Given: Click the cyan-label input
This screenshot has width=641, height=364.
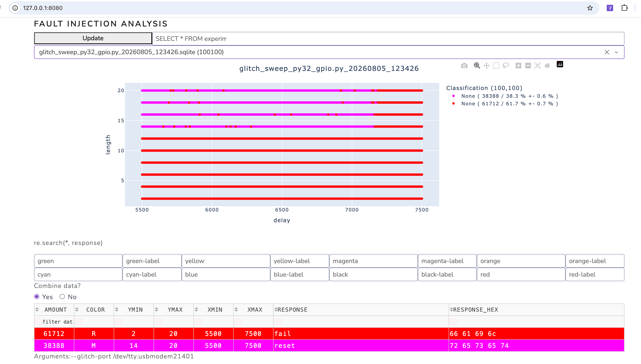Looking at the screenshot, I should click(152, 274).
